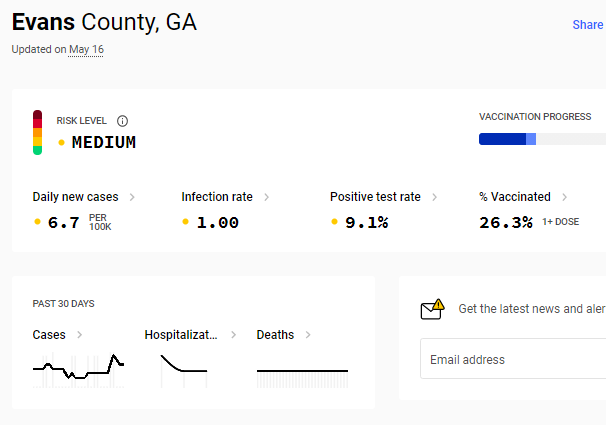Image resolution: width=606 pixels, height=425 pixels.
Task: Click the May 16 update date
Action: coord(86,49)
